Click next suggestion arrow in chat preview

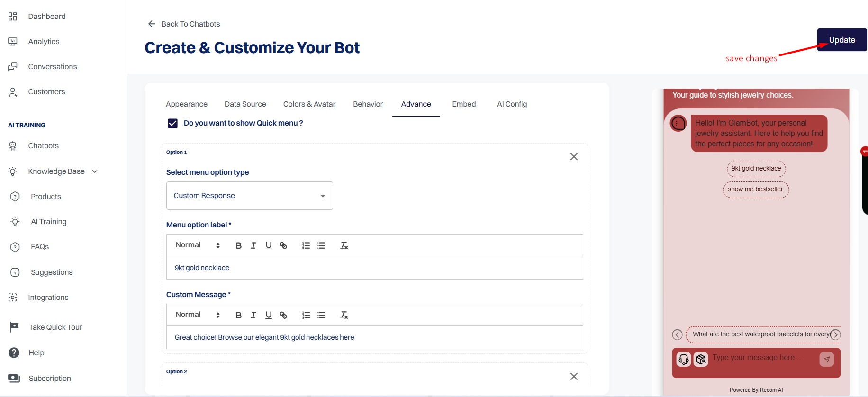coord(836,335)
